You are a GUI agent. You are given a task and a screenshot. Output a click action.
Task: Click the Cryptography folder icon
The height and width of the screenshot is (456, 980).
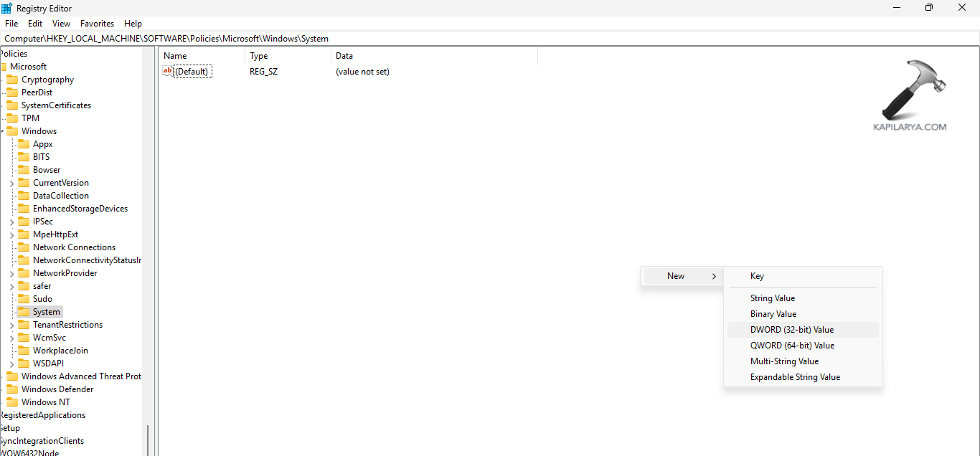click(x=12, y=80)
